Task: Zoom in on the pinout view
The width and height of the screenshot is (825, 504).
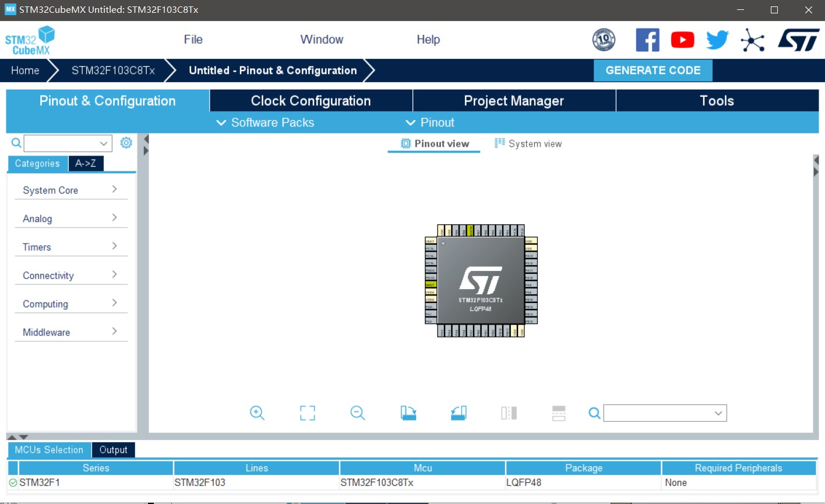Action: 257,413
